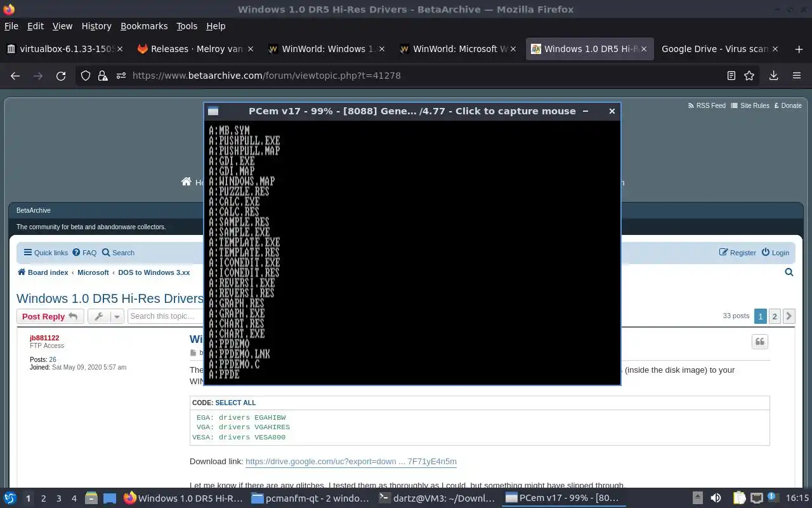Open the network tray icon
812x508 pixels.
click(756, 498)
